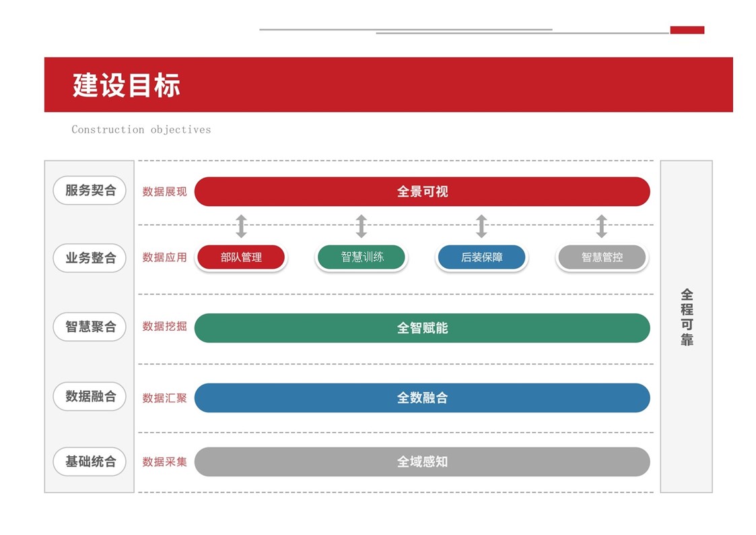This screenshot has height=535, width=756.
Task: Click the gray 智慧管控 pill button
Action: click(x=602, y=257)
